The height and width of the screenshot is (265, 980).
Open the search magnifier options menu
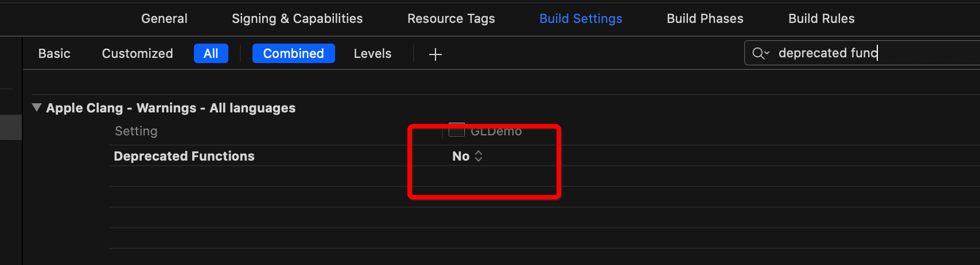761,53
